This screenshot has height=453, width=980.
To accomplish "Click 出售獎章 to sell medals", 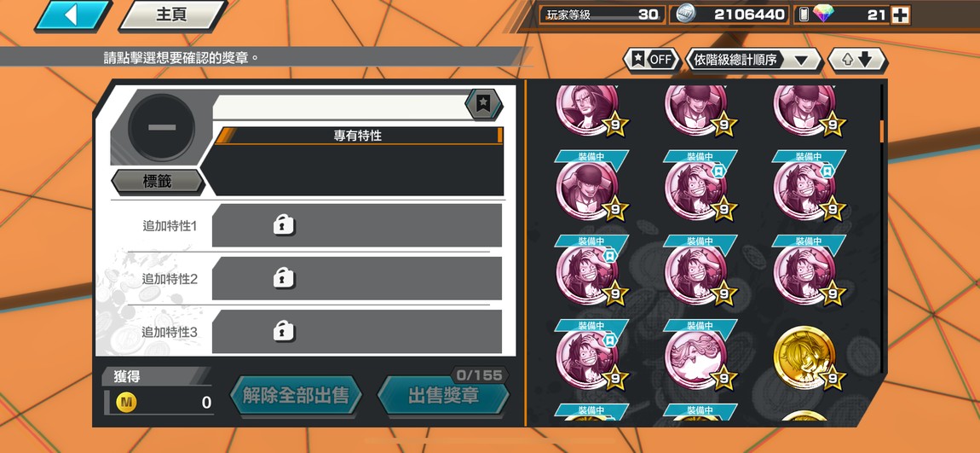I will pos(444,396).
